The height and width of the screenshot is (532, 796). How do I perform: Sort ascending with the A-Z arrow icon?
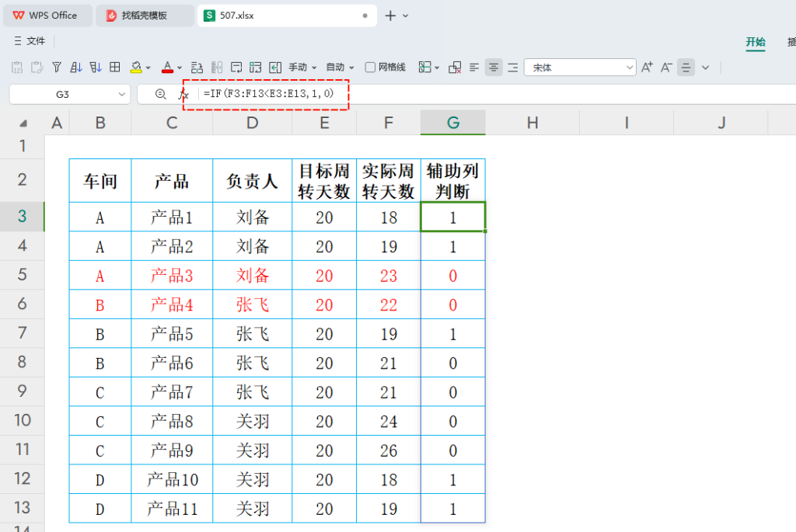click(x=76, y=68)
